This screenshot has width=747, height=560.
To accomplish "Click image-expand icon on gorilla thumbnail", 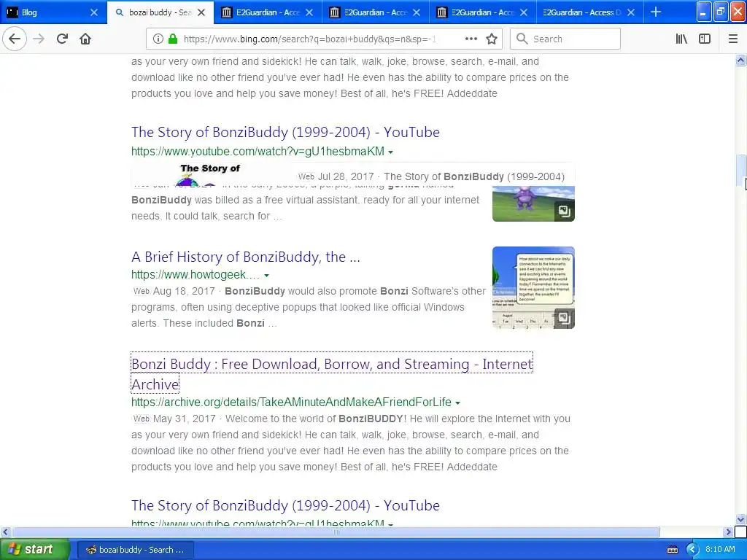I will [x=564, y=211].
